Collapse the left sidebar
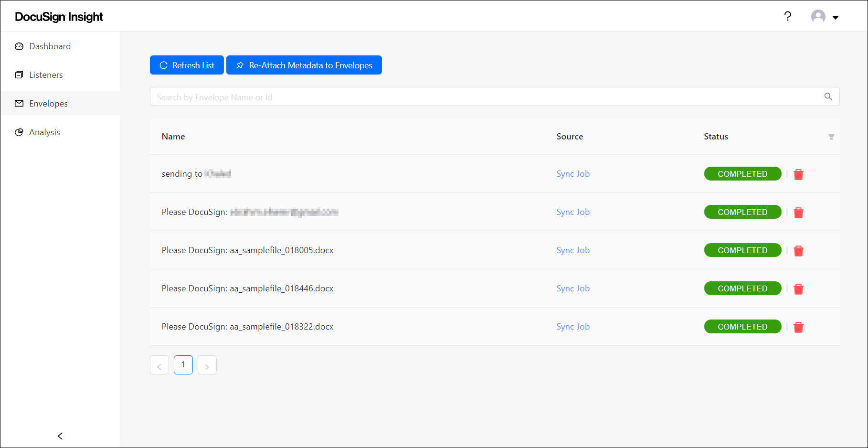The width and height of the screenshot is (868, 448). coord(60,436)
